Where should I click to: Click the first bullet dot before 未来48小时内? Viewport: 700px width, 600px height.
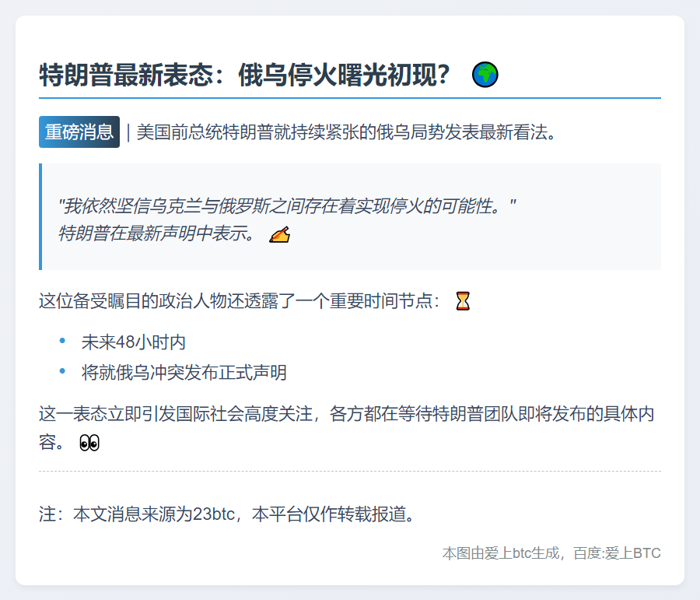[x=63, y=341]
